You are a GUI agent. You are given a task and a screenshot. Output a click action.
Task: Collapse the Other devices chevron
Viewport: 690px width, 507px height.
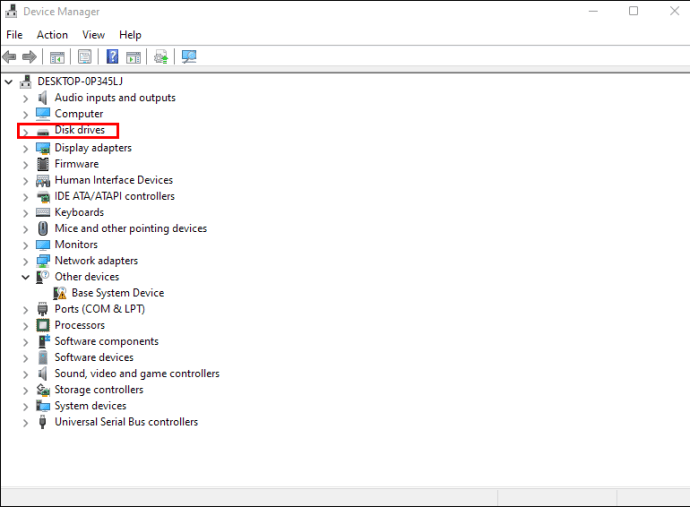click(x=26, y=277)
